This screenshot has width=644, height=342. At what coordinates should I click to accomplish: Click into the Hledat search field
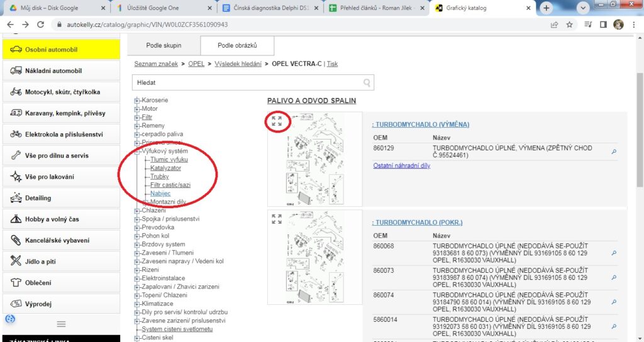[253, 82]
